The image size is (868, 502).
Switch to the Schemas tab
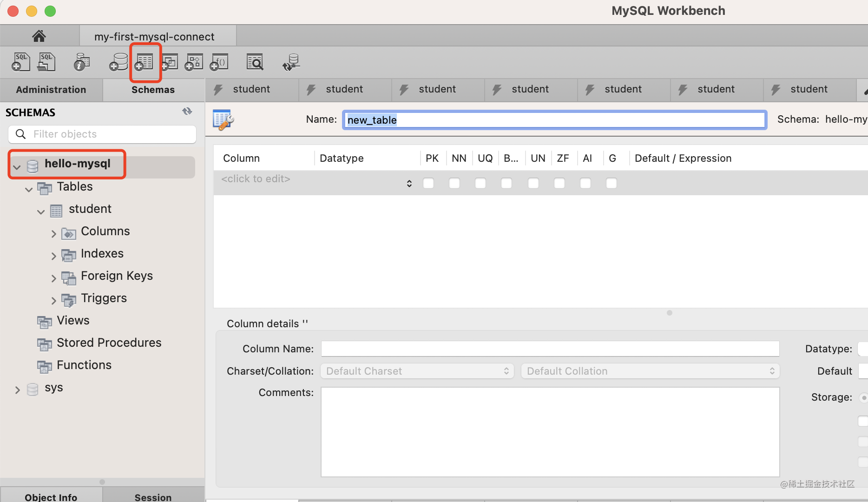click(153, 90)
